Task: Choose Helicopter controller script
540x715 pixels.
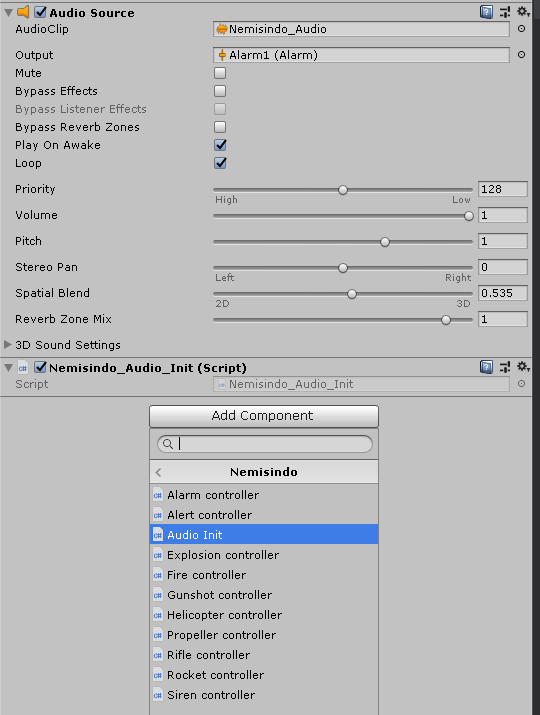Action: tap(264, 615)
